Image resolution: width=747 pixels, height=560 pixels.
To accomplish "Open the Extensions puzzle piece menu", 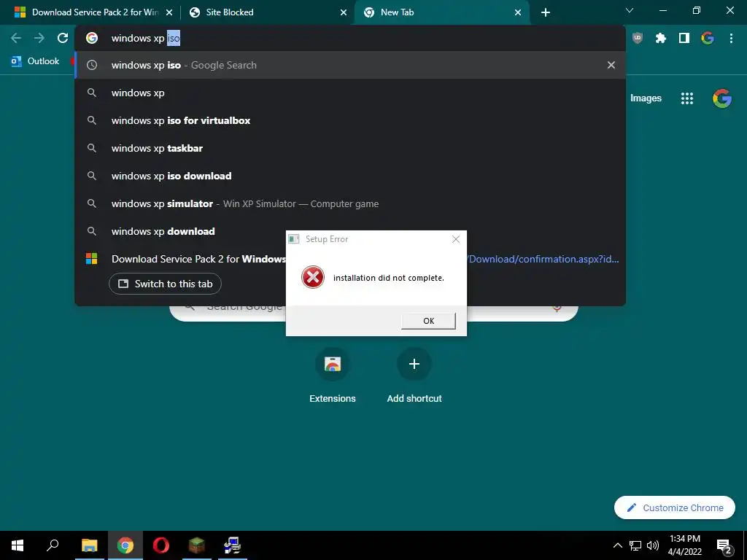I will pyautogui.click(x=660, y=38).
